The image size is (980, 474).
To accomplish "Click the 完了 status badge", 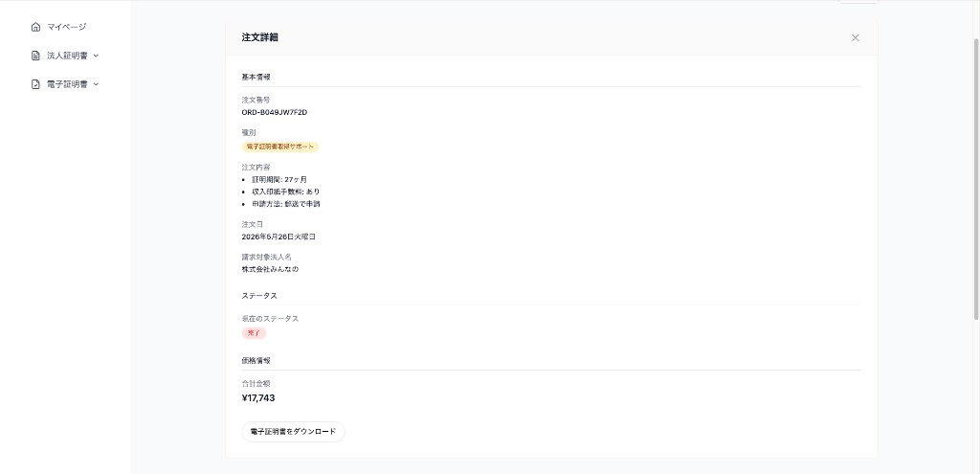I will (254, 333).
